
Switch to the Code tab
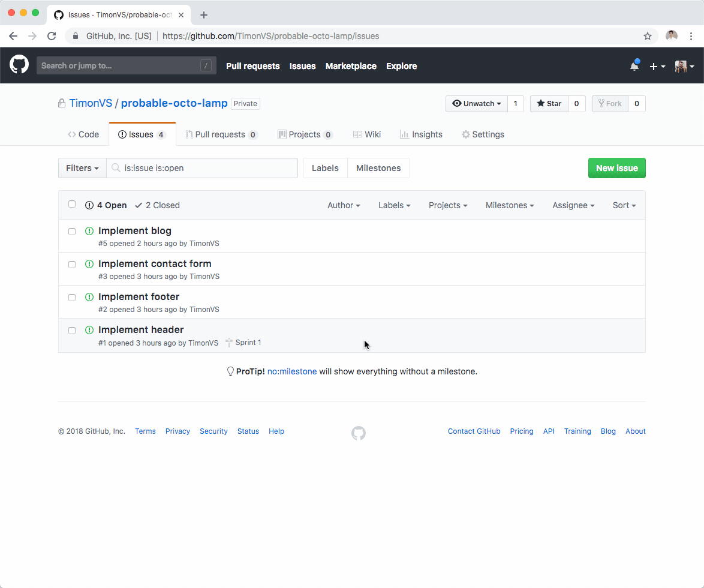pos(83,134)
